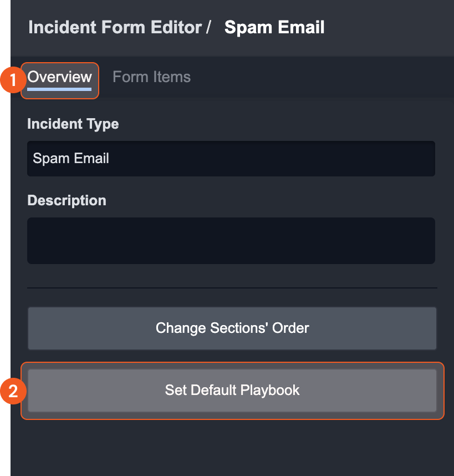Viewport: 454px width, 476px height.
Task: Click the Incident Type input field
Action: [231, 159]
